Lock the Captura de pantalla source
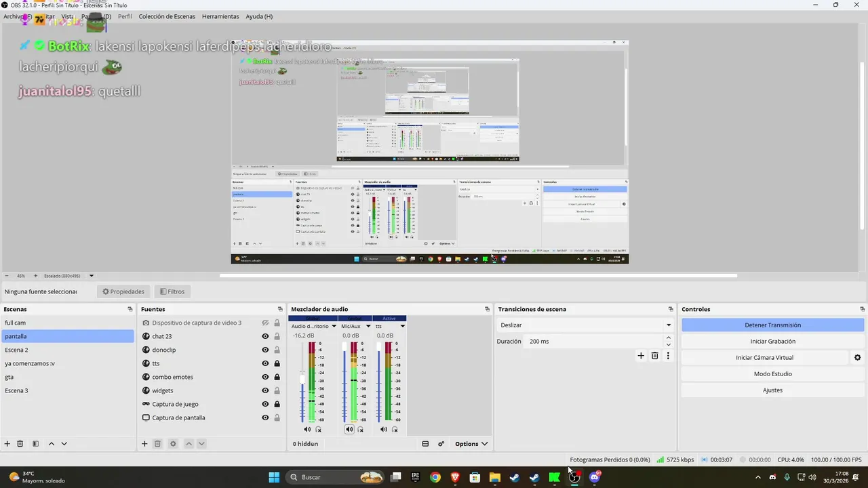The image size is (868, 488). coord(277,418)
